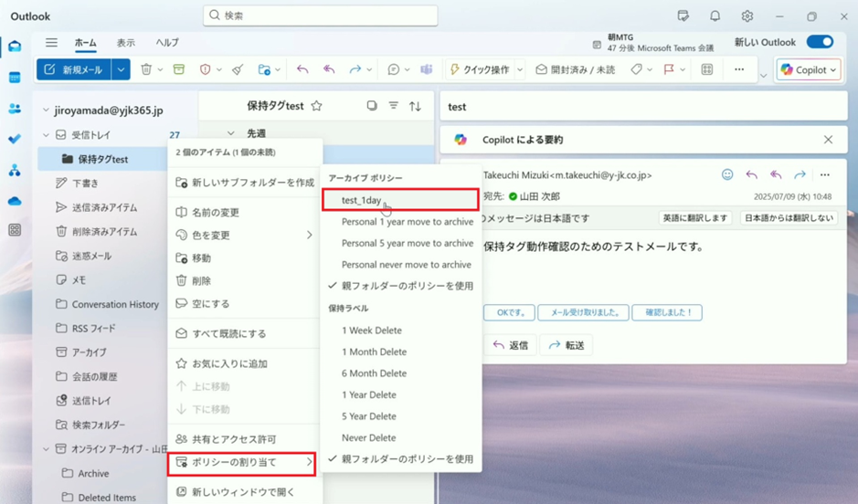Click the Move to folder toolbar icon

[x=264, y=69]
